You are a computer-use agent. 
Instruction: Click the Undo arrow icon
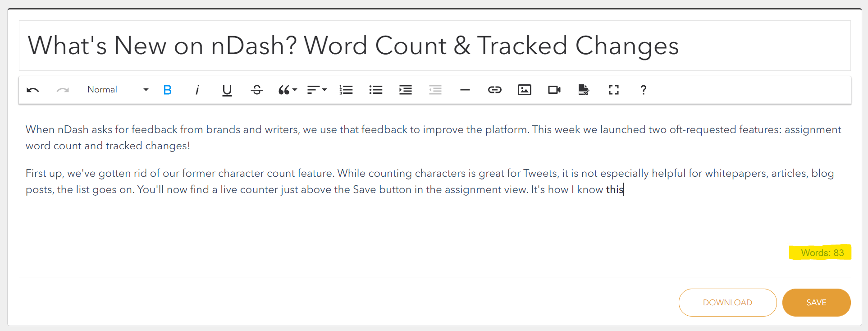tap(33, 90)
